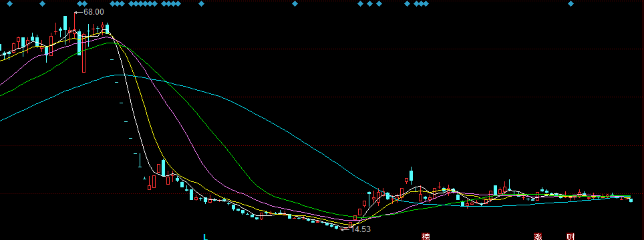644x240 pixels.
Task: Select the tall cyan spike candle in the rebound
Action: coord(411,175)
